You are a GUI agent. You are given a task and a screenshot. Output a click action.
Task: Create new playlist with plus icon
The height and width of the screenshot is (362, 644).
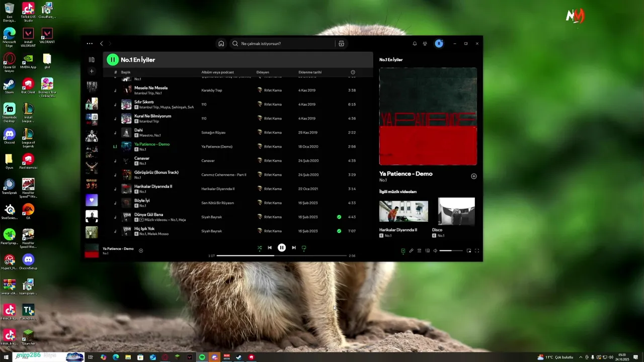point(92,71)
